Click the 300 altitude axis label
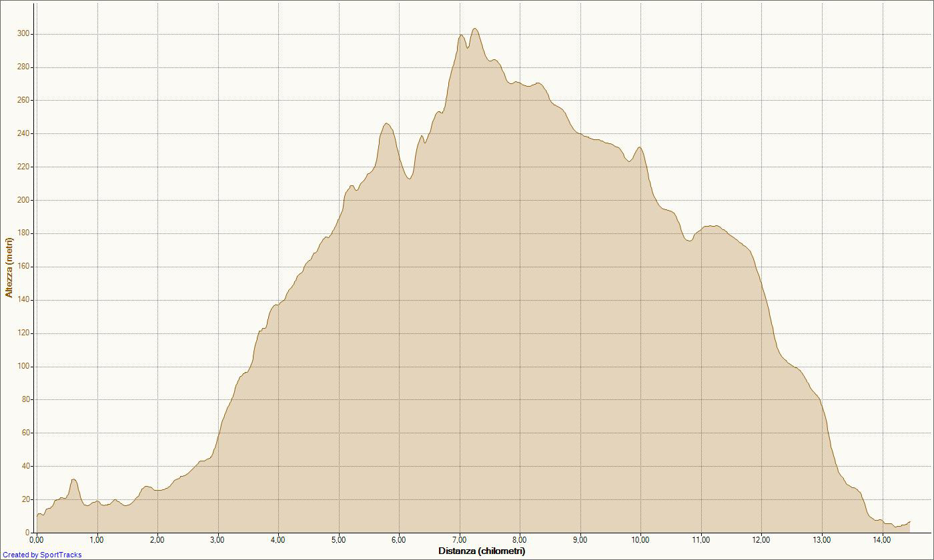The width and height of the screenshot is (934, 560). tap(24, 34)
